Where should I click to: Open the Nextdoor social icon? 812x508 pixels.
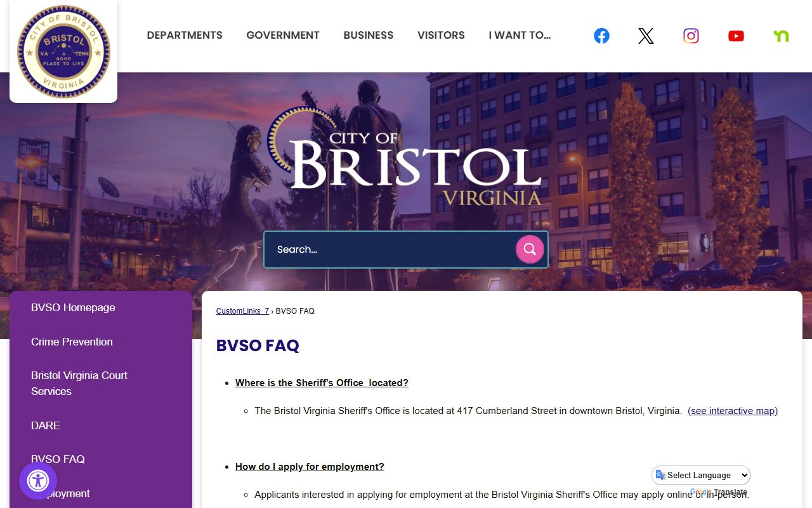tap(781, 36)
